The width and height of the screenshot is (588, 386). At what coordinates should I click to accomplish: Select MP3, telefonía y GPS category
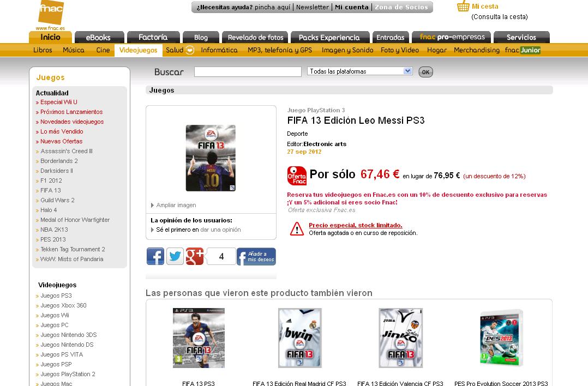point(280,50)
